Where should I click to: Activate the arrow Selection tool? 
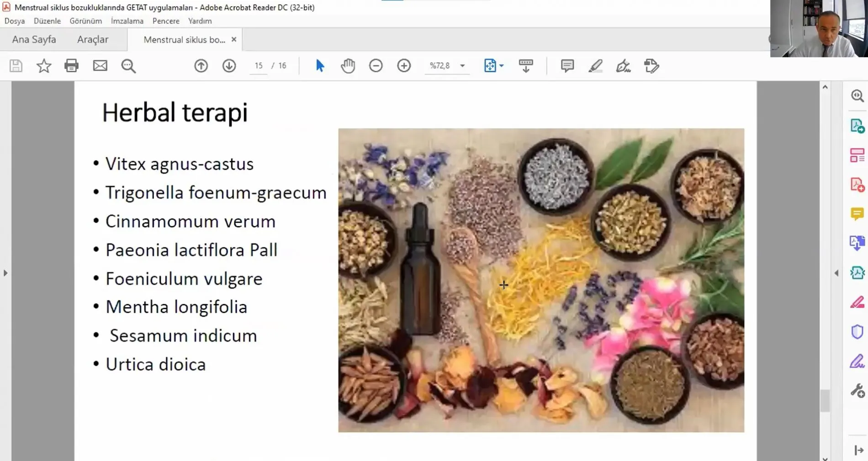point(320,66)
